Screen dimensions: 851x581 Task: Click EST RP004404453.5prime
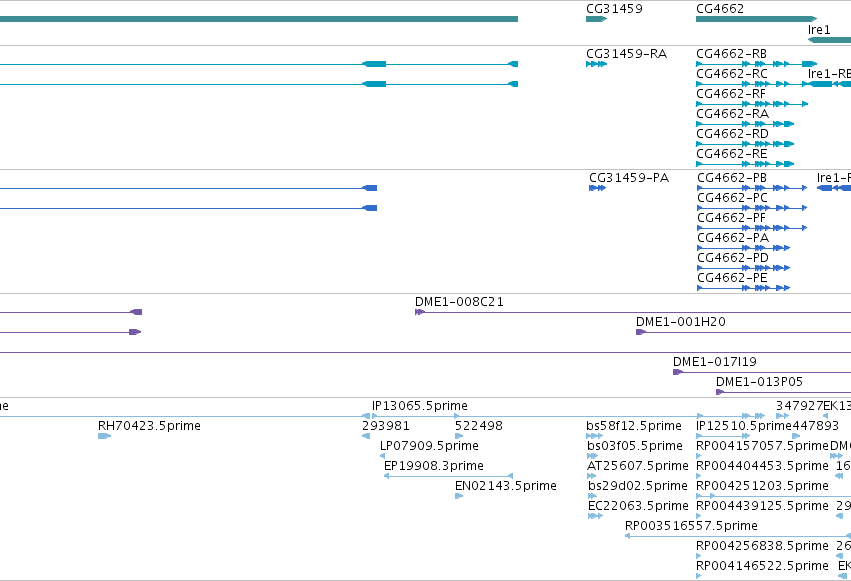coord(763,467)
